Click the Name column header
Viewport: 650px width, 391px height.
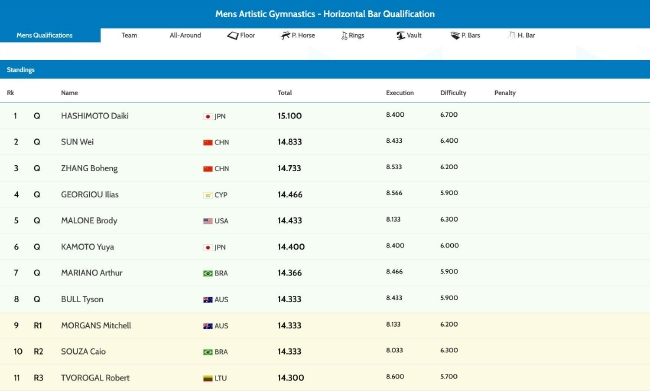coord(70,92)
